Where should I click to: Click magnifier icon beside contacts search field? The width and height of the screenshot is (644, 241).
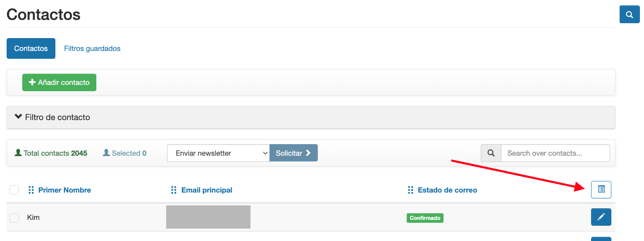point(491,153)
